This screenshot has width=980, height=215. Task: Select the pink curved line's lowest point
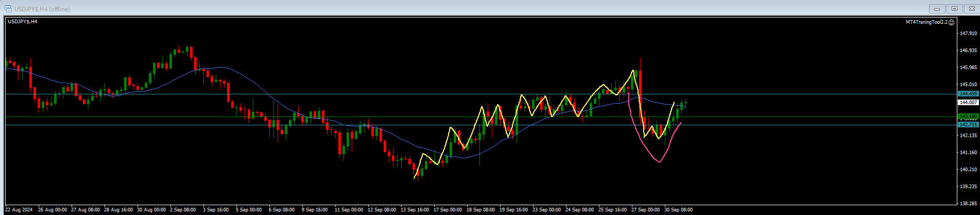point(660,162)
